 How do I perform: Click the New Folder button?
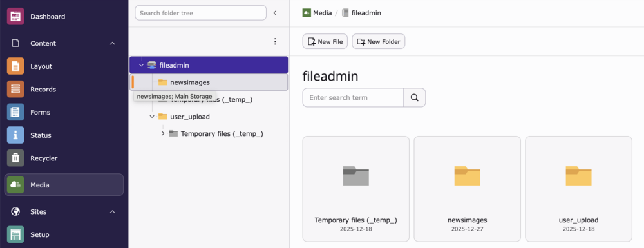tap(379, 41)
